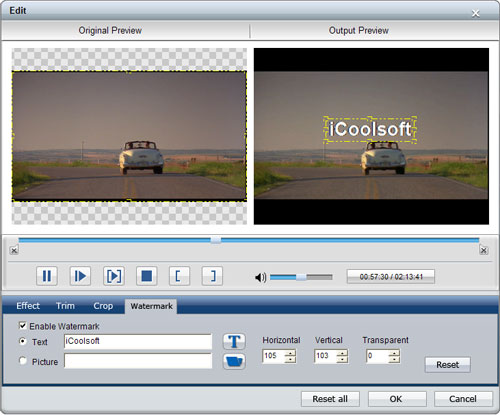The width and height of the screenshot is (500, 415).
Task: Switch to the Effect tab
Action: pyautogui.click(x=28, y=306)
